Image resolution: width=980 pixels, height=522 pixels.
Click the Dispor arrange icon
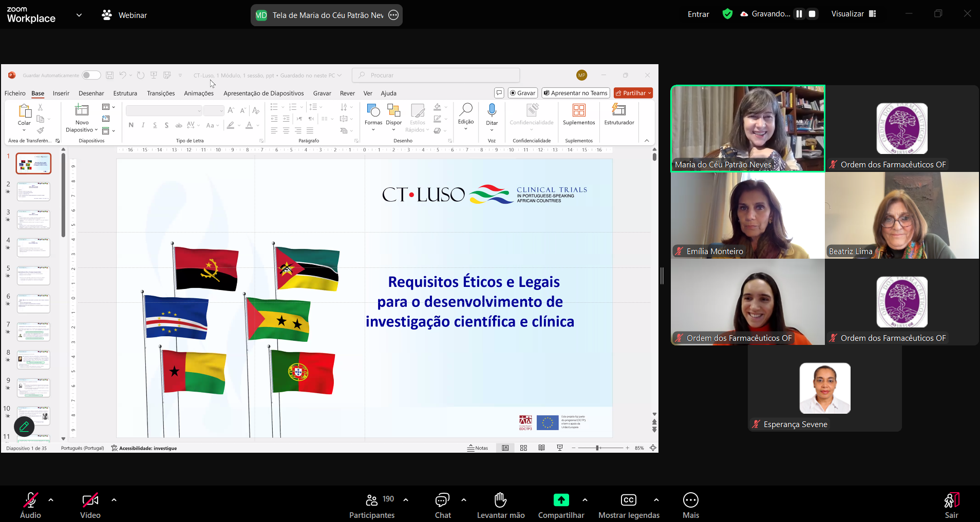point(394,110)
